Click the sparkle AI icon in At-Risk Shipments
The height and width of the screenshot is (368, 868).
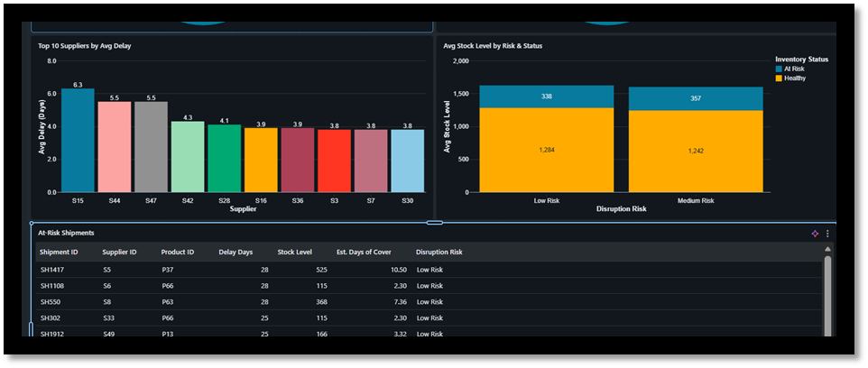point(815,234)
